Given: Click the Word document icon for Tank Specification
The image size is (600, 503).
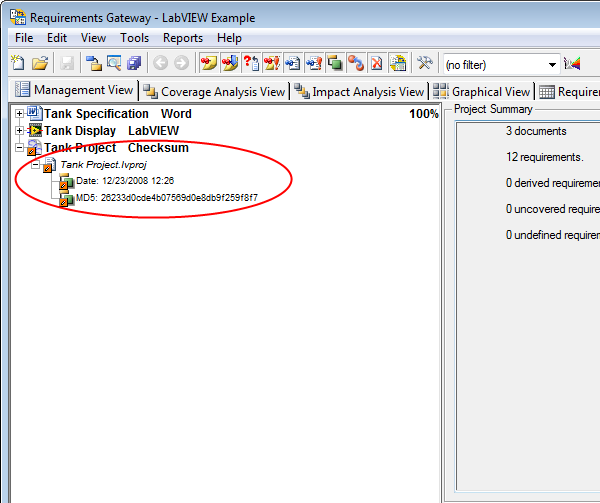Looking at the screenshot, I should 34,114.
